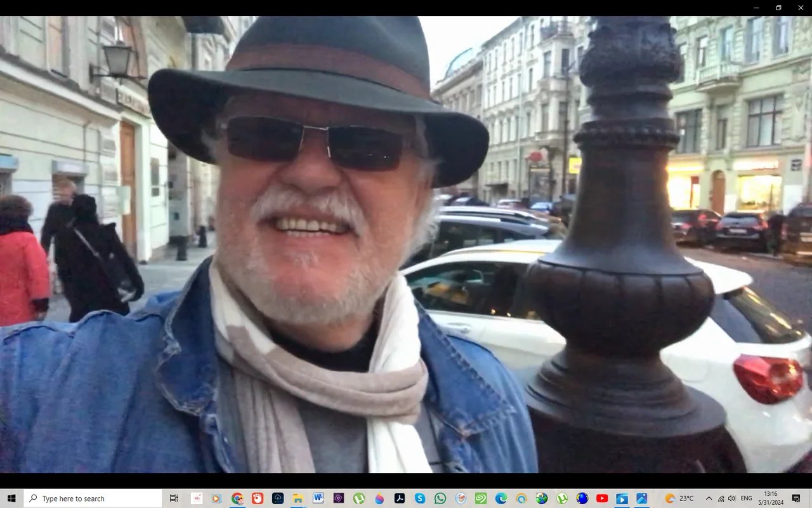This screenshot has width=812, height=508.
Task: Switch to the Movies & TV taskbar icon
Action: (x=622, y=498)
